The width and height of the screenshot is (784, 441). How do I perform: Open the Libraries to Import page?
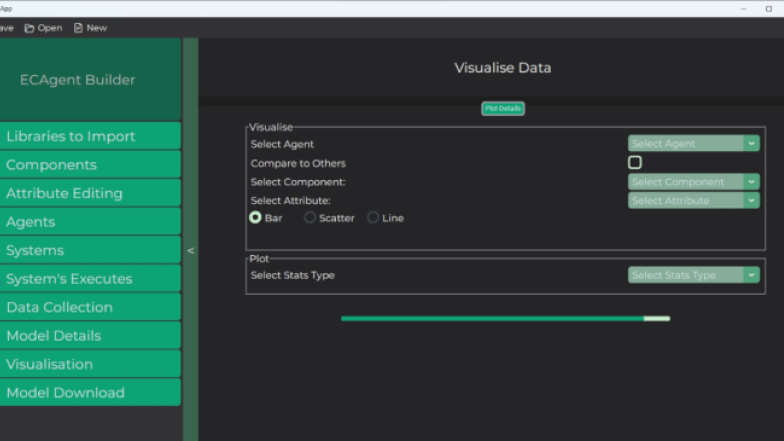pos(90,136)
